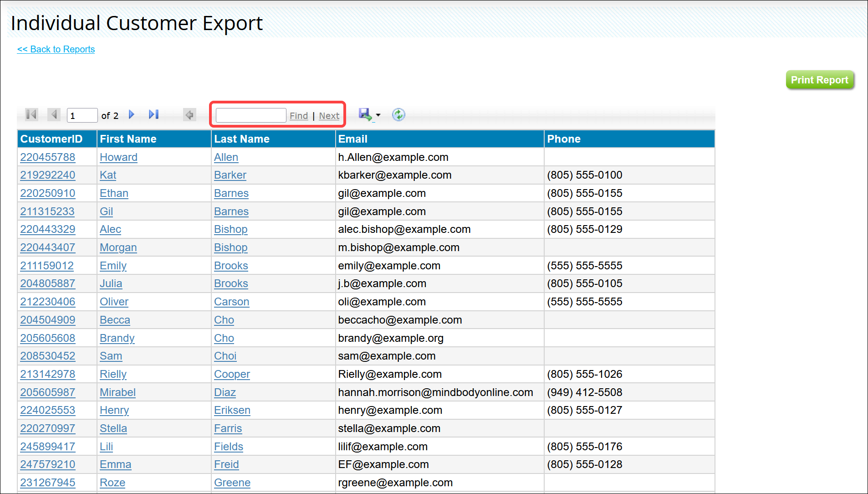Click first name Roze link
Viewport: 868px width, 494px height.
(x=112, y=483)
